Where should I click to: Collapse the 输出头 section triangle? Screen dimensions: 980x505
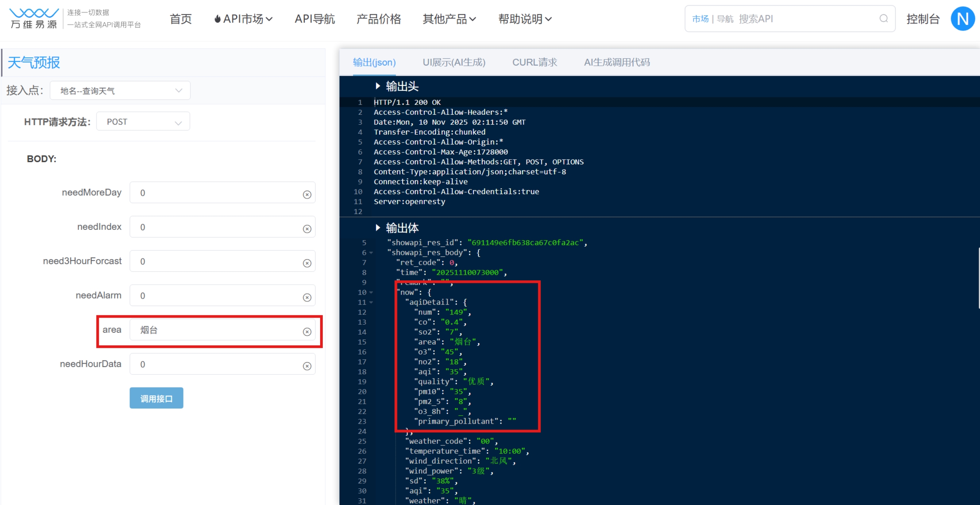[378, 86]
